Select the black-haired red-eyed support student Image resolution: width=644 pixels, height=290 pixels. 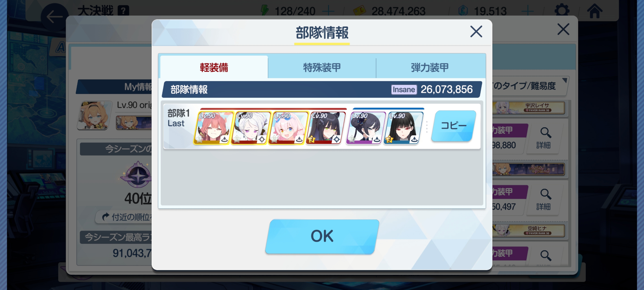click(x=403, y=128)
